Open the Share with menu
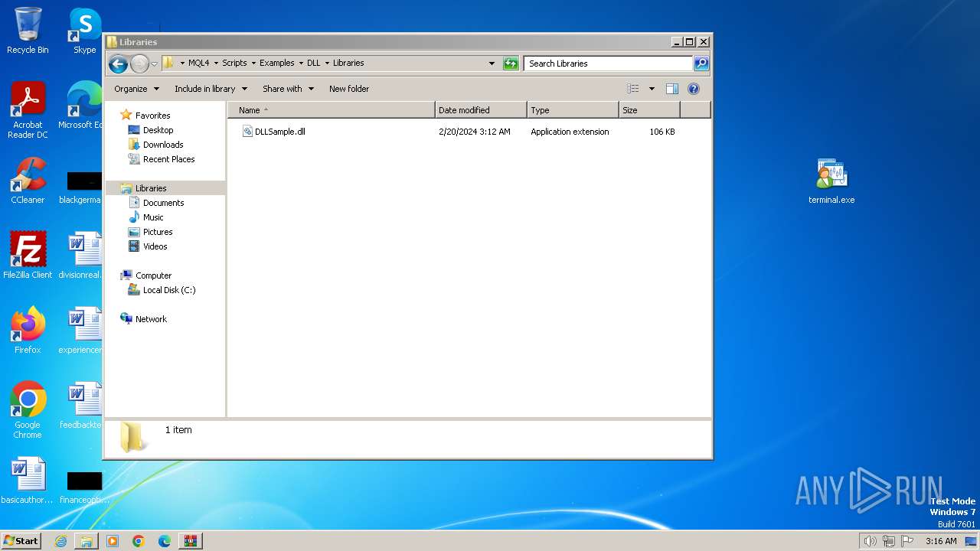The width and height of the screenshot is (980, 551). click(x=288, y=89)
